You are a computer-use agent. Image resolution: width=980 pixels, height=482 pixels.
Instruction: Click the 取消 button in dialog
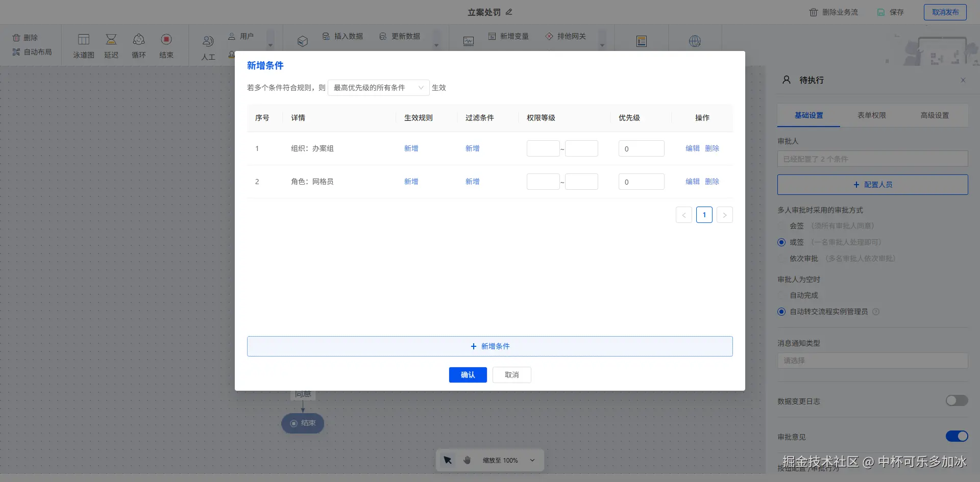point(512,375)
